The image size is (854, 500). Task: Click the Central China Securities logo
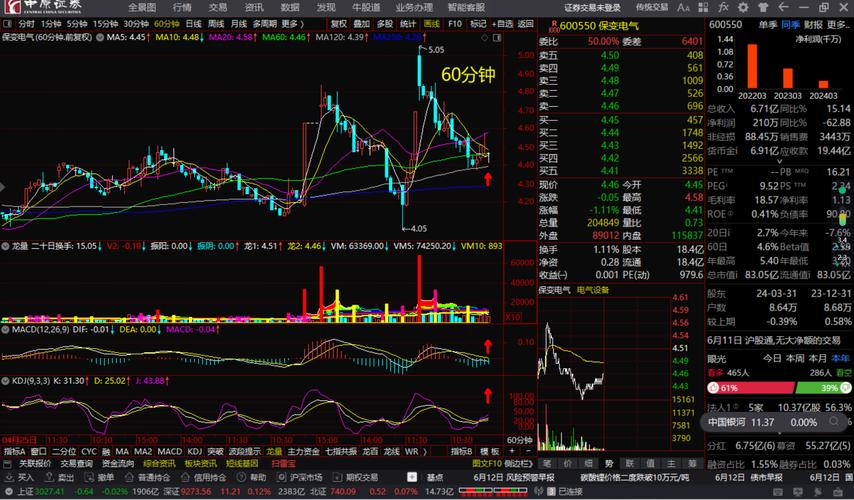pyautogui.click(x=42, y=7)
